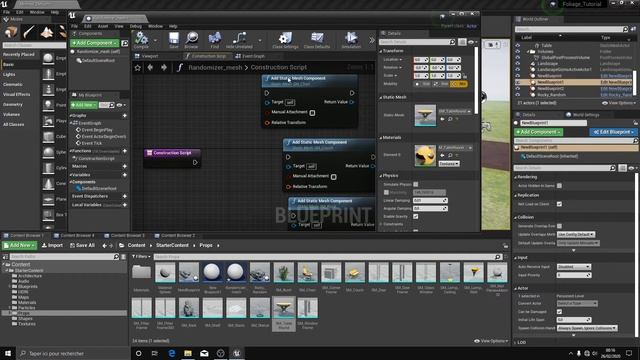Open View Options in content browser
Screen dimensions: 640x360
(x=491, y=341)
